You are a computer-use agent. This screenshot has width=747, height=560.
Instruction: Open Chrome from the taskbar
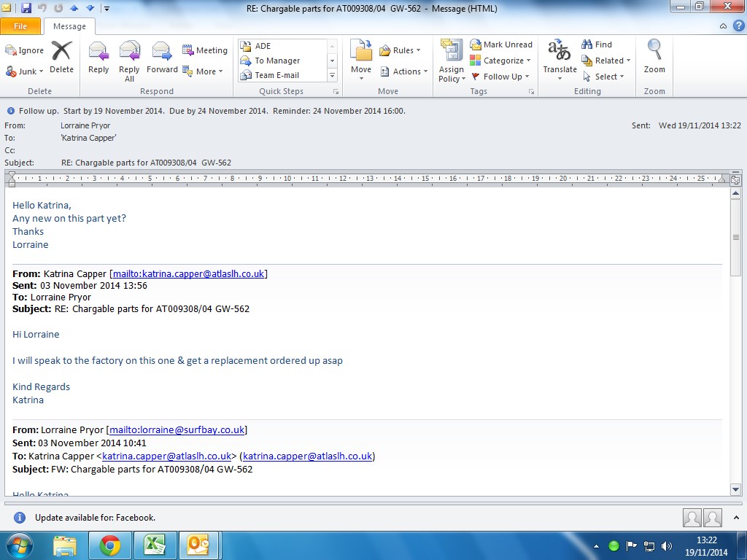click(110, 545)
